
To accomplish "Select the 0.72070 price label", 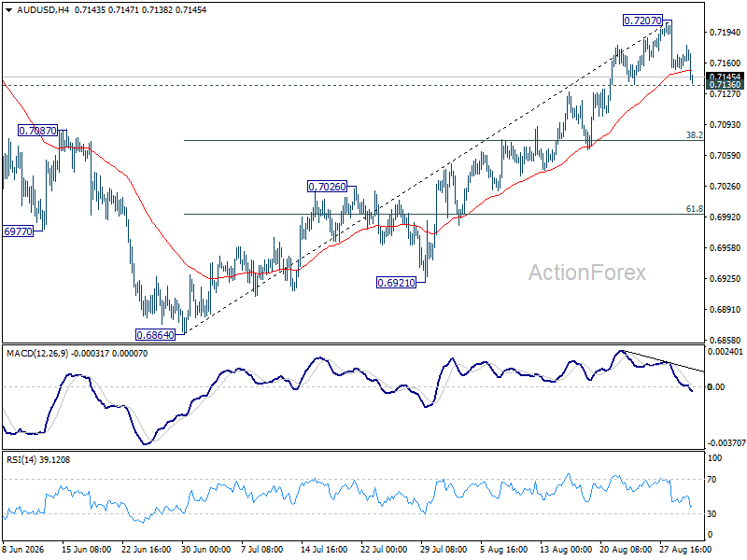I will (642, 21).
